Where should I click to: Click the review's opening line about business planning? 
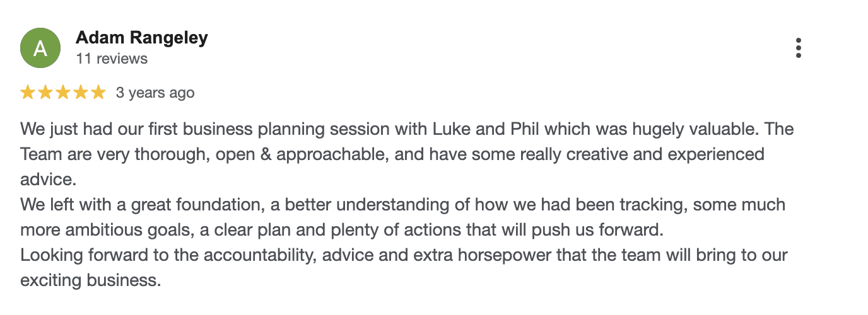pyautogui.click(x=406, y=129)
